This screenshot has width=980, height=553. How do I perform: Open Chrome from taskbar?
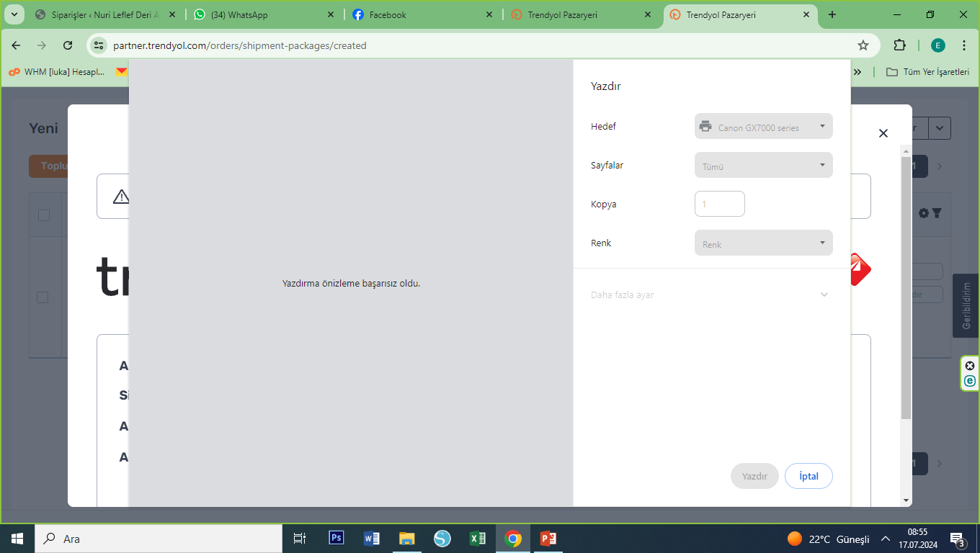point(513,539)
